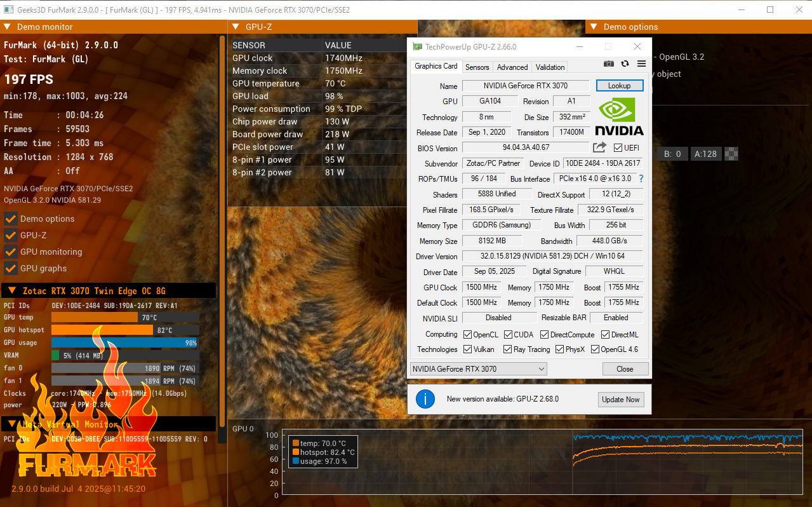This screenshot has height=507, width=812.
Task: Click the FurMark title bar app icon
Action: (9, 10)
